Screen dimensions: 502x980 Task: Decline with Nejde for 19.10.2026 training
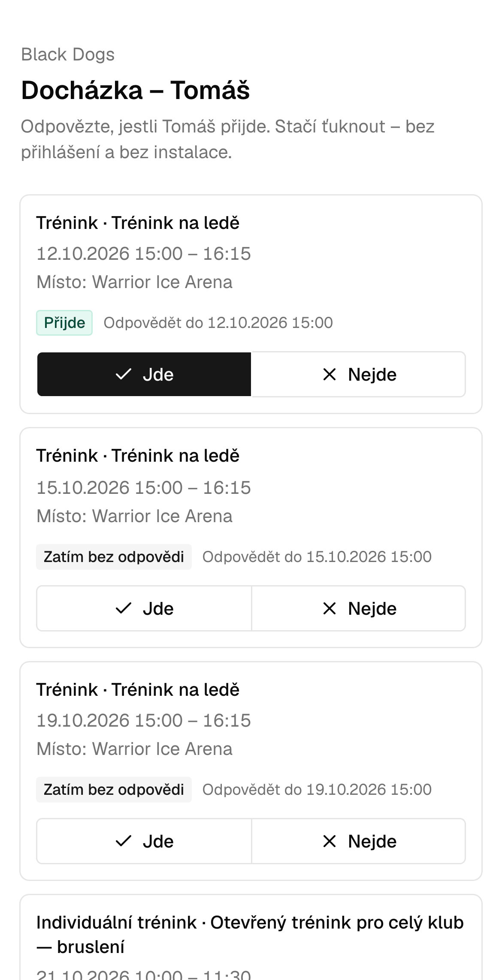[x=358, y=841]
